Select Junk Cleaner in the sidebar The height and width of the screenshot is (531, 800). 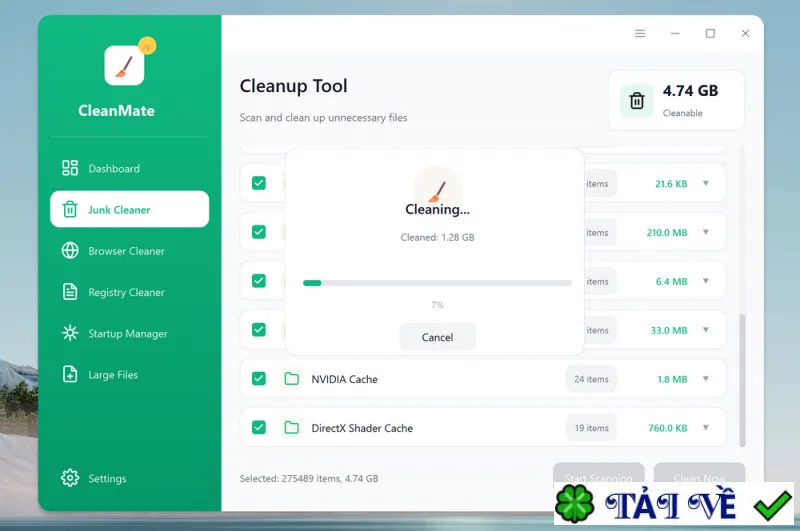[x=130, y=209]
